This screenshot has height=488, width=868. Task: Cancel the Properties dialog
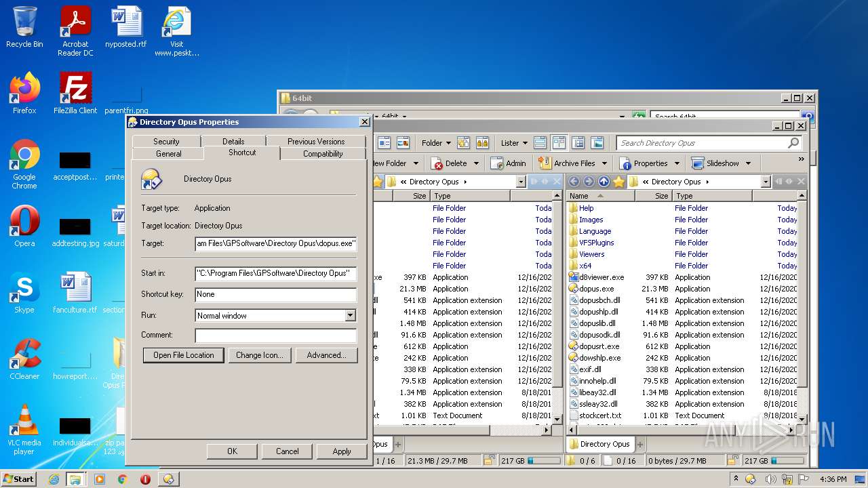(x=287, y=451)
